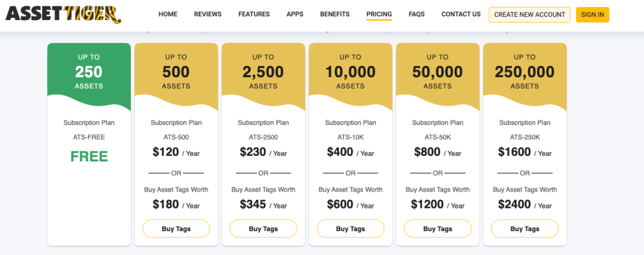Navigate to the Apps section
The width and height of the screenshot is (644, 255).
(294, 14)
